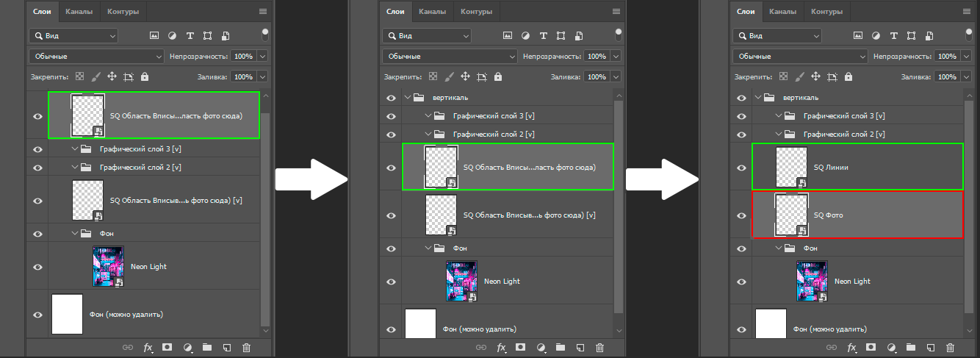Hide Графический слой 3 group in left panel
This screenshot has height=358, width=980.
pyautogui.click(x=37, y=148)
